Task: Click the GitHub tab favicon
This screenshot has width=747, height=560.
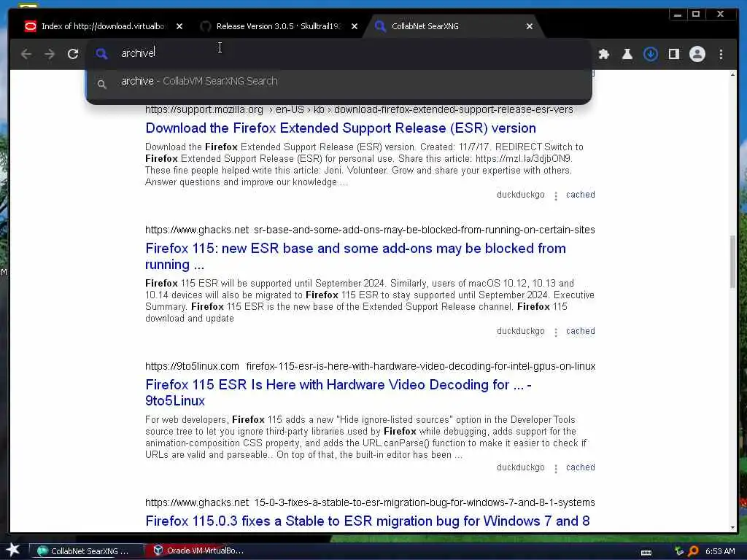Action: pos(205,26)
